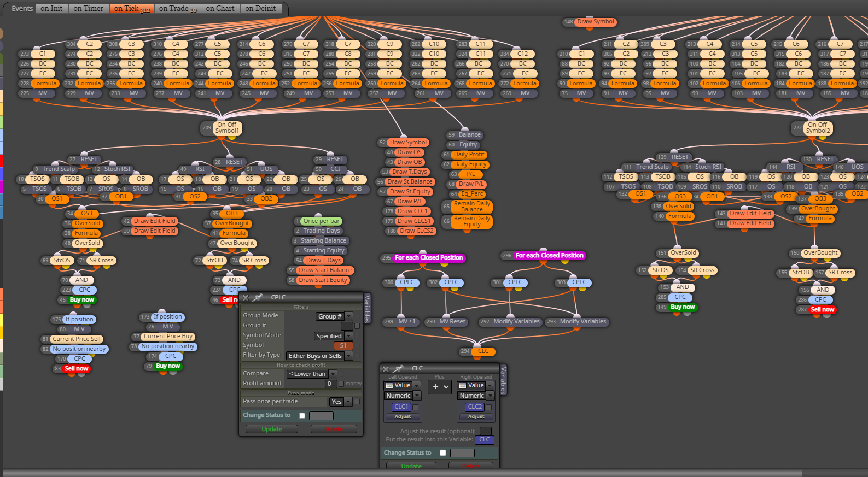Toggle the checkbox beside Group # field

pyautogui.click(x=357, y=326)
